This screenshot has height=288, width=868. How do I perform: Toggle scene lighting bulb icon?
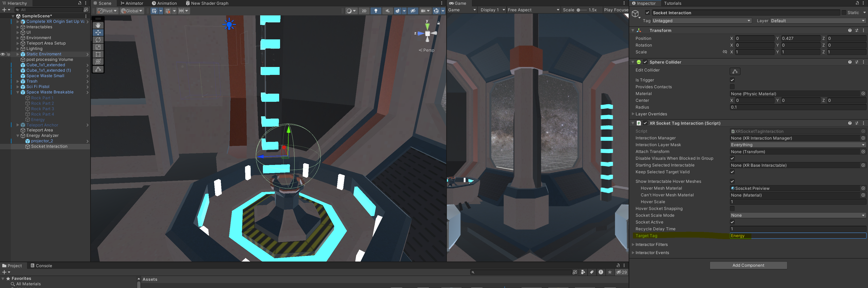[x=376, y=11]
